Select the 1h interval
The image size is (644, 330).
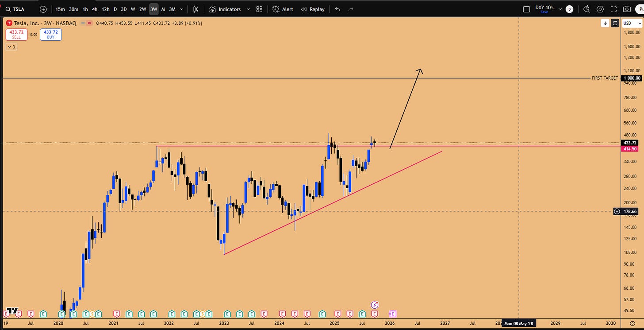click(x=85, y=9)
